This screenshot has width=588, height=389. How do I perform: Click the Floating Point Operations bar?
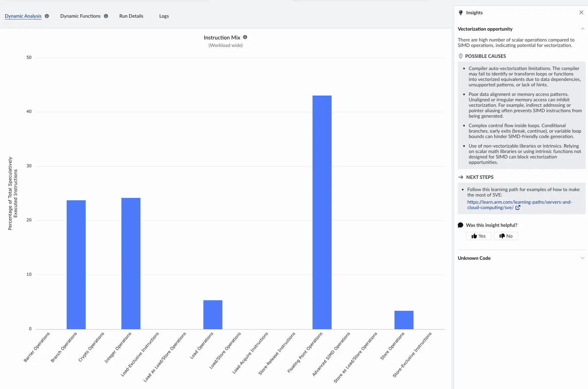pos(322,212)
